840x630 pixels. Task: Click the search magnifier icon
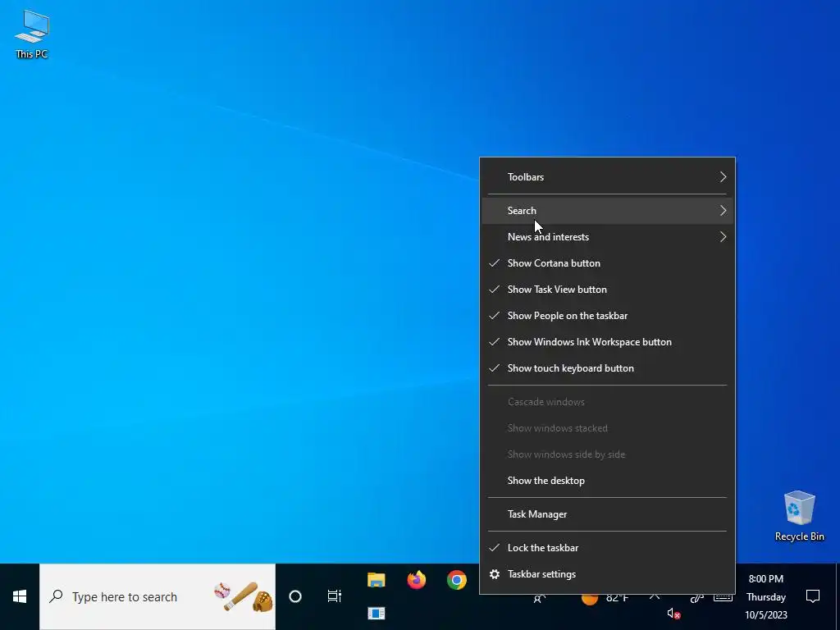(56, 596)
